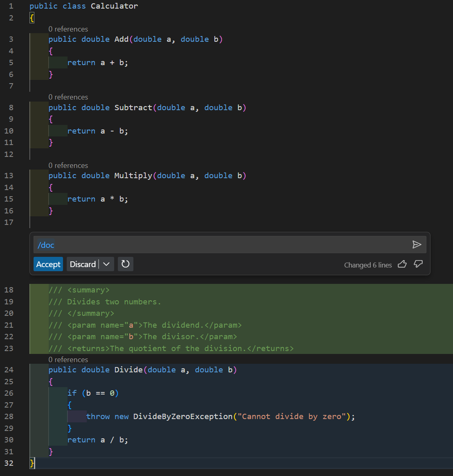Click the 'The divisor.' param comment line
The width and height of the screenshot is (453, 476).
click(143, 337)
